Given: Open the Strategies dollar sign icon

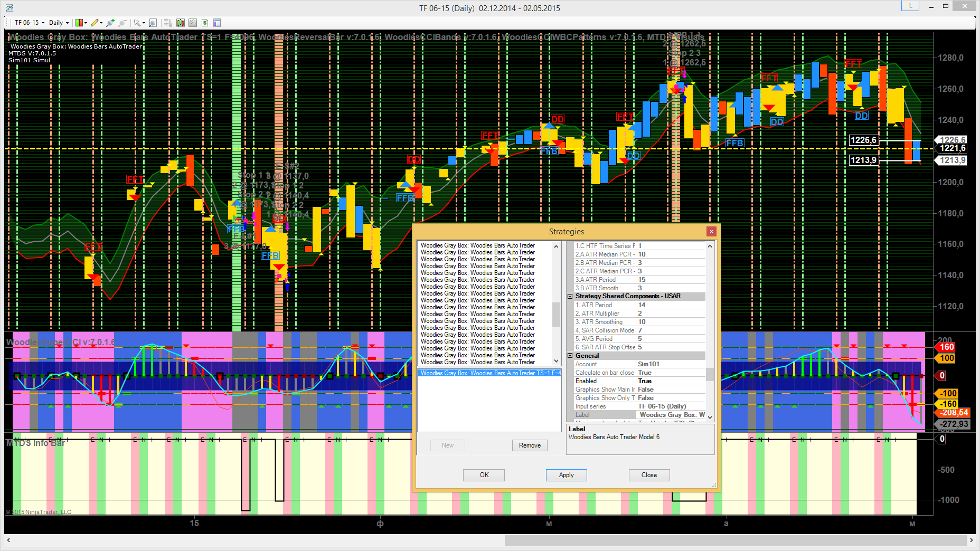Looking at the screenshot, I should [205, 23].
